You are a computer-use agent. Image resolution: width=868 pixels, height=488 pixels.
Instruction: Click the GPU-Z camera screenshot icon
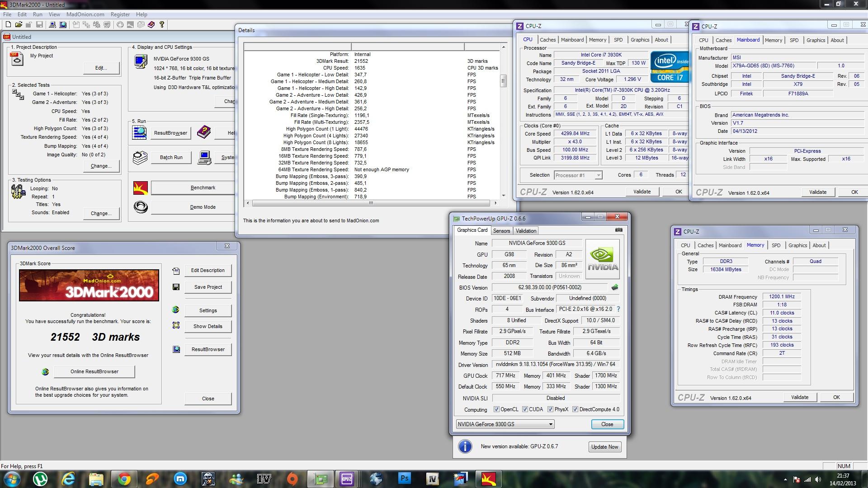click(619, 230)
